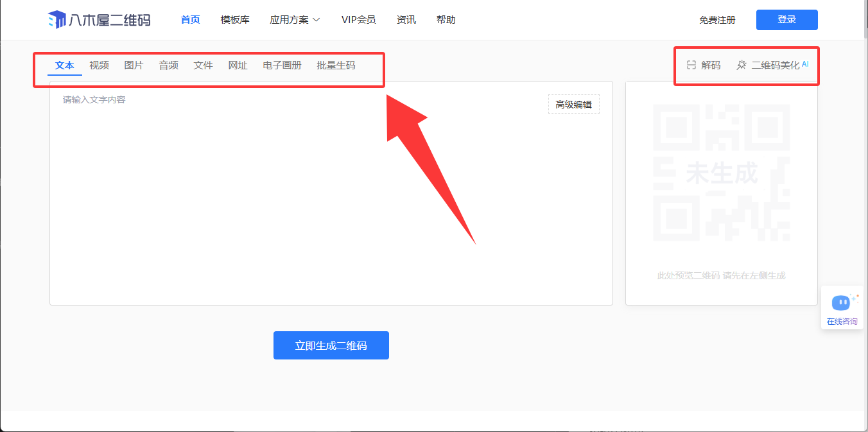
Task: Switch to the 图片 tab
Action: (x=134, y=65)
